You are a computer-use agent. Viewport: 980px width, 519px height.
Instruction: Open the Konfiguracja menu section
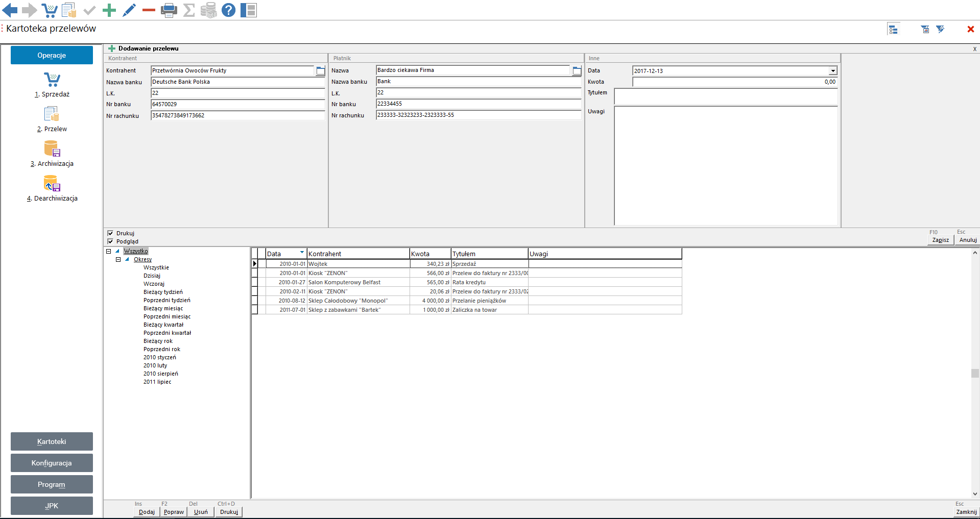click(52, 463)
